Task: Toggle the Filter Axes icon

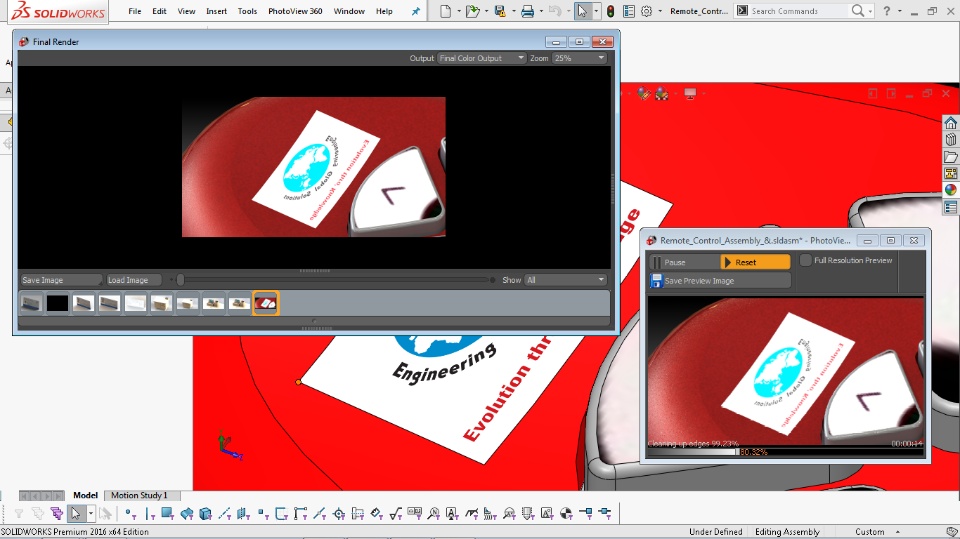Action: (225, 513)
